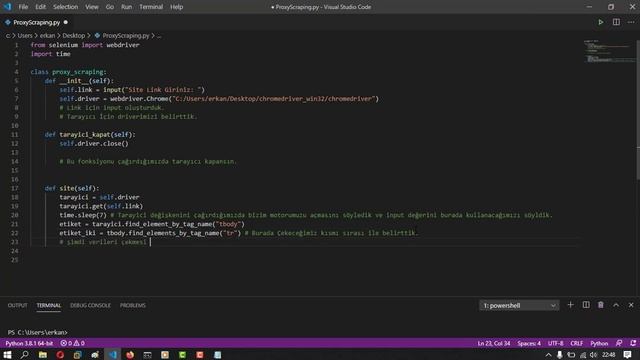Open the Go menu
640x360 pixels.
tap(110, 7)
